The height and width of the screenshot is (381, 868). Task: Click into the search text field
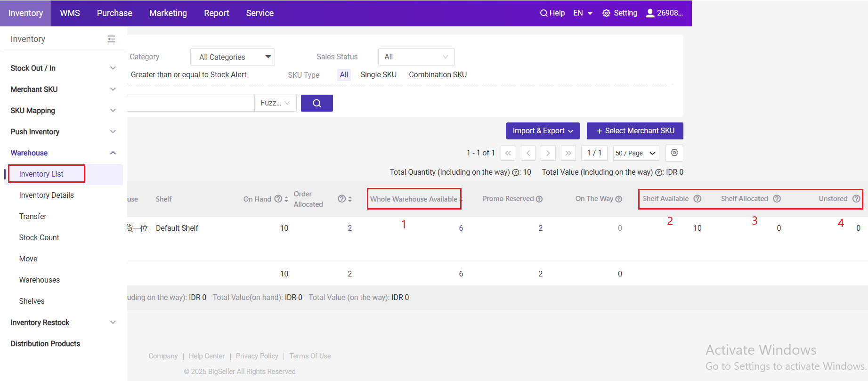pos(190,103)
